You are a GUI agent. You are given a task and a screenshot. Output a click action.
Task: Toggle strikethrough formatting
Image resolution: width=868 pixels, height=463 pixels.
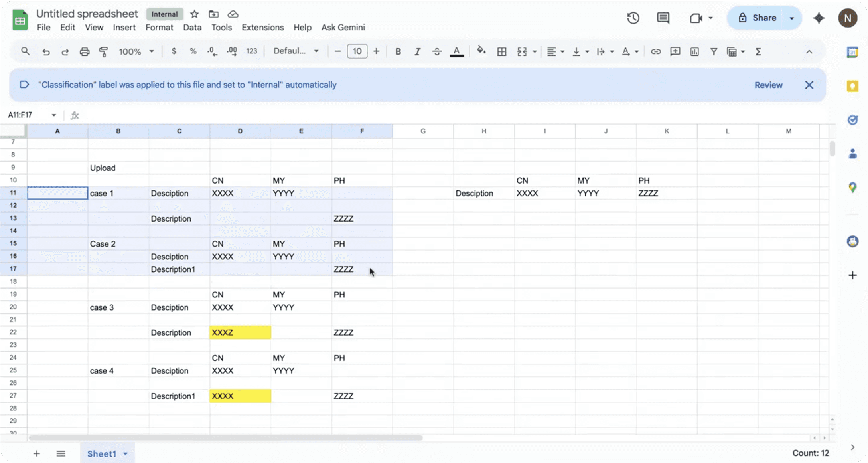(437, 51)
